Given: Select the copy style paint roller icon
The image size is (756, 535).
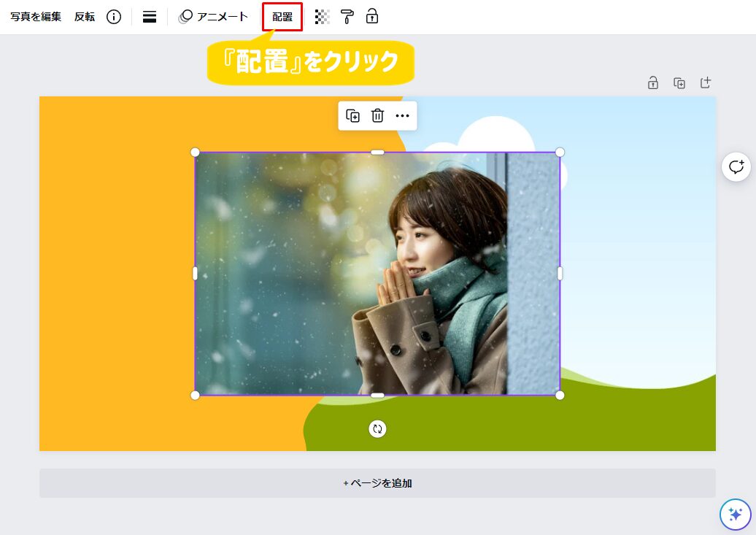Looking at the screenshot, I should [x=347, y=17].
